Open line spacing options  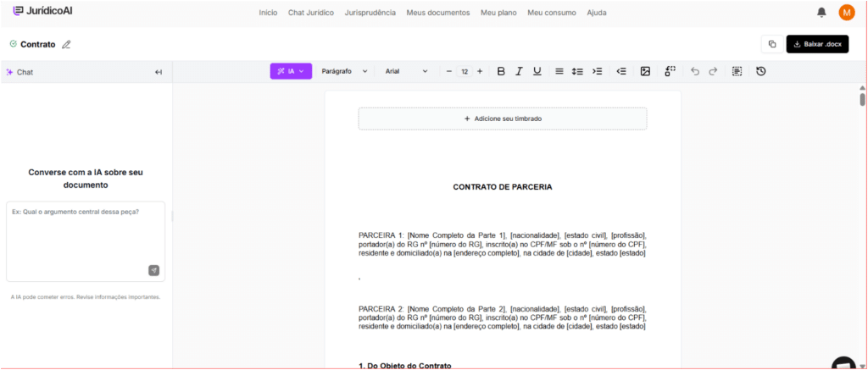click(577, 71)
